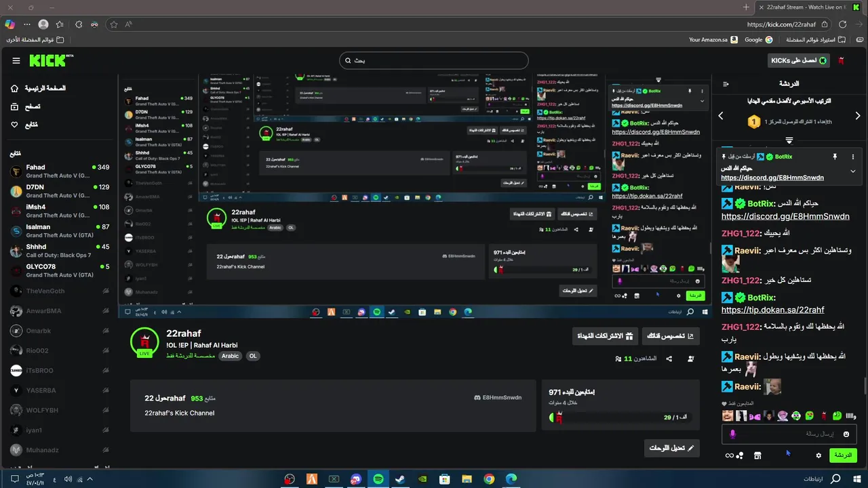Open Spotify from the Windows taskbar
Image resolution: width=868 pixels, height=488 pixels.
378,479
